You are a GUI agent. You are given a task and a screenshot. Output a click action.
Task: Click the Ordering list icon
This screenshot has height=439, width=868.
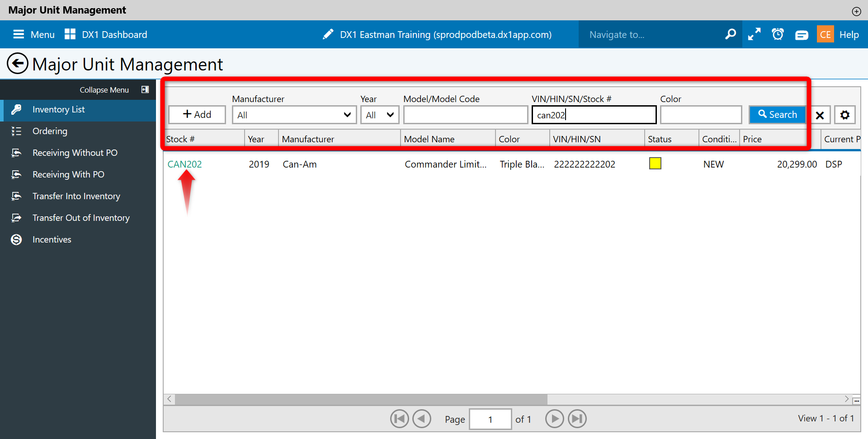click(x=16, y=131)
